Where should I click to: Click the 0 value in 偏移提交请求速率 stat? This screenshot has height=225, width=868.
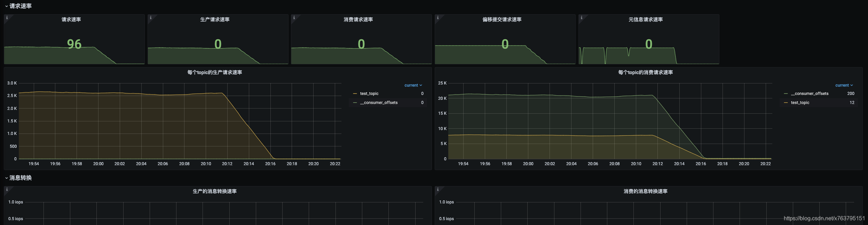(505, 44)
